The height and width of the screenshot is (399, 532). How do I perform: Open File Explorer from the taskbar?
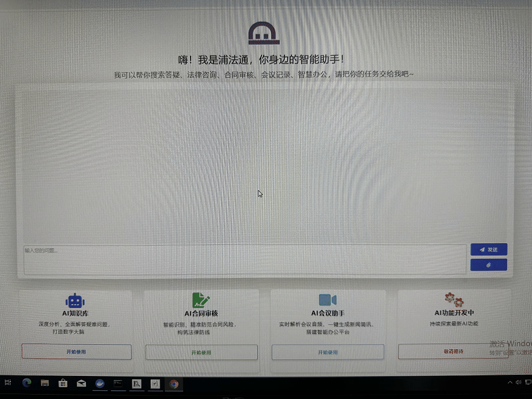click(x=45, y=383)
